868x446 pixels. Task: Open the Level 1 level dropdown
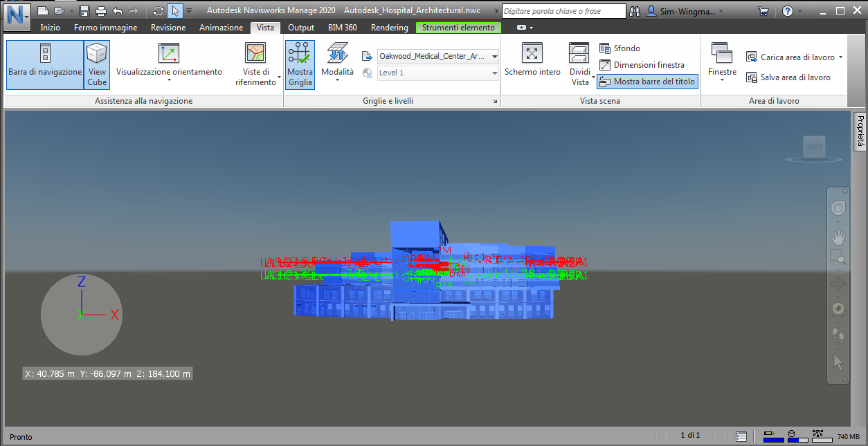coord(438,73)
